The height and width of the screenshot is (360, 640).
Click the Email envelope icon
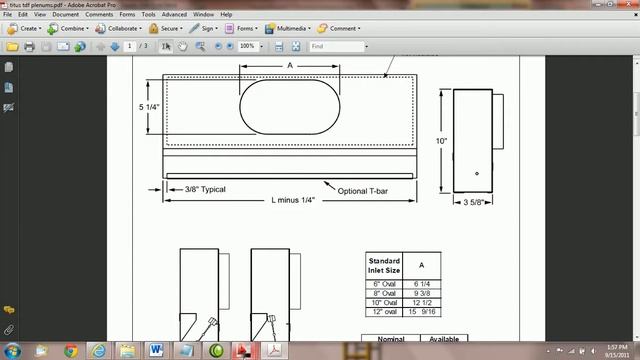pyautogui.click(x=63, y=47)
